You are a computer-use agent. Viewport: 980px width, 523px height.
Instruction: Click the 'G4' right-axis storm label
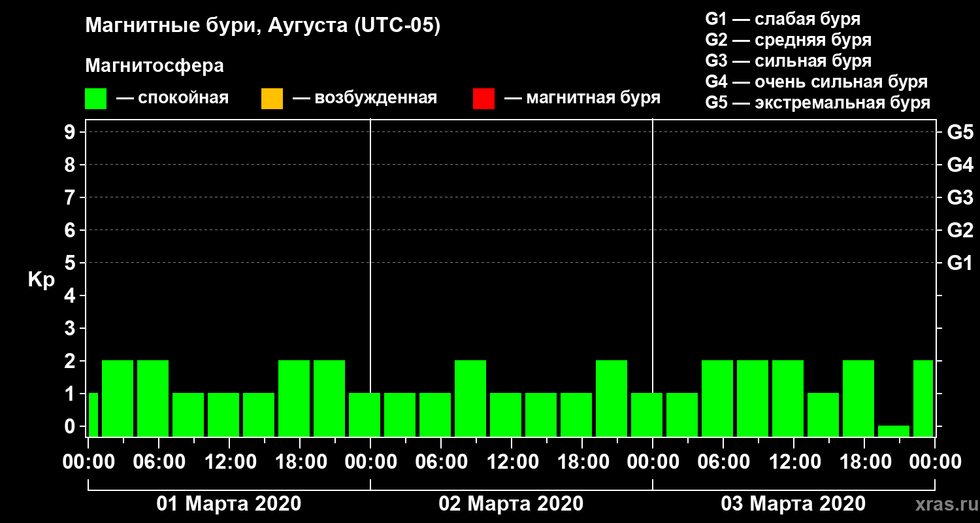point(960,165)
